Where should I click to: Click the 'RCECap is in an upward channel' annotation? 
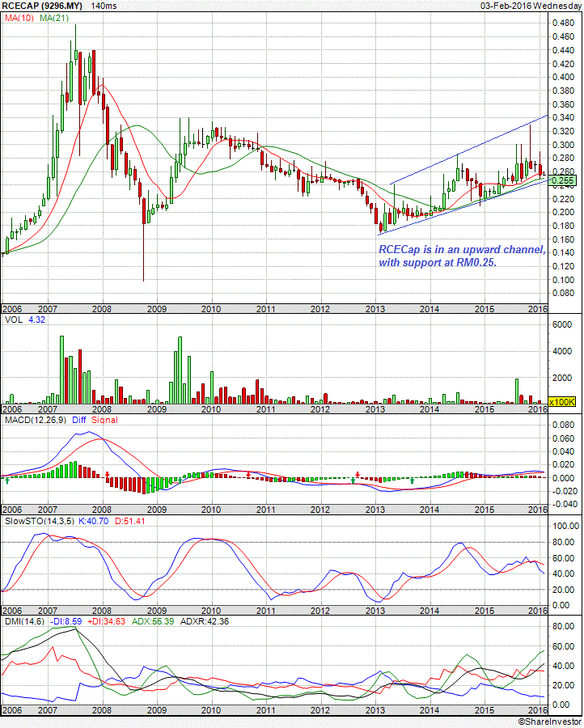coord(462,249)
